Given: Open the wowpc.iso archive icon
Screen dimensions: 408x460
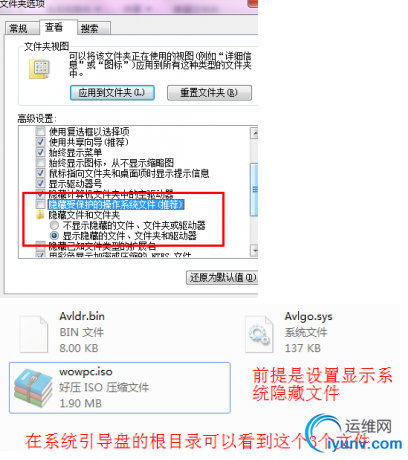Looking at the screenshot, I should (x=33, y=388).
